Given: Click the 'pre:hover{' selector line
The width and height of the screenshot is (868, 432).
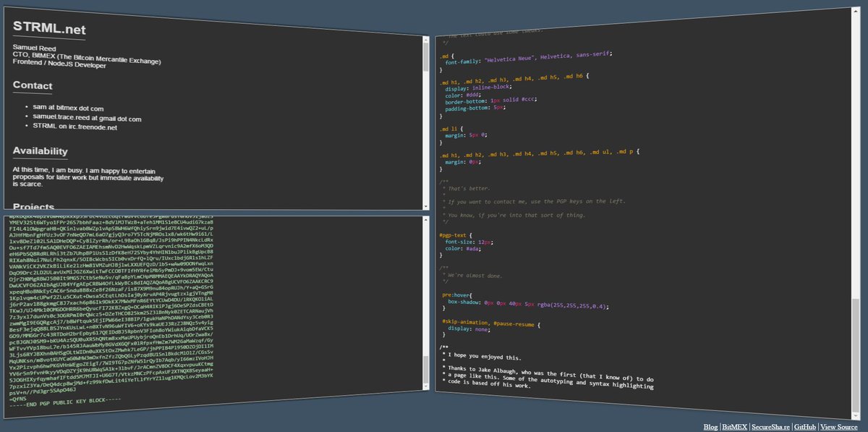Looking at the screenshot, I should click(x=457, y=295).
